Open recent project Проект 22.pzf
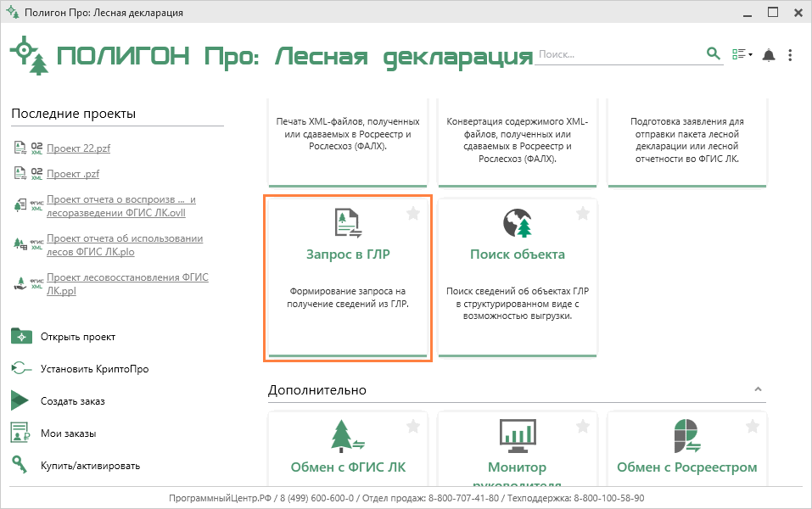The image size is (812, 509). 78,148
